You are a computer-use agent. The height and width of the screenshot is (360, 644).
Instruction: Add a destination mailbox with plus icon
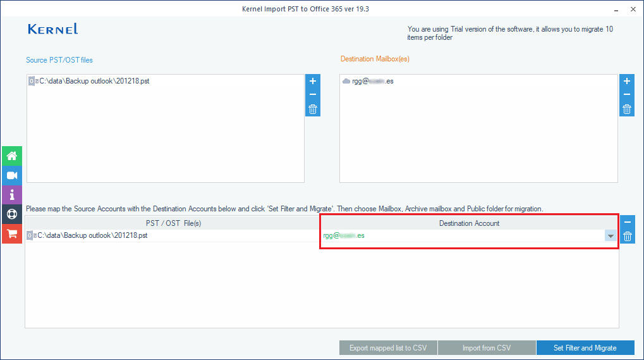coord(627,81)
